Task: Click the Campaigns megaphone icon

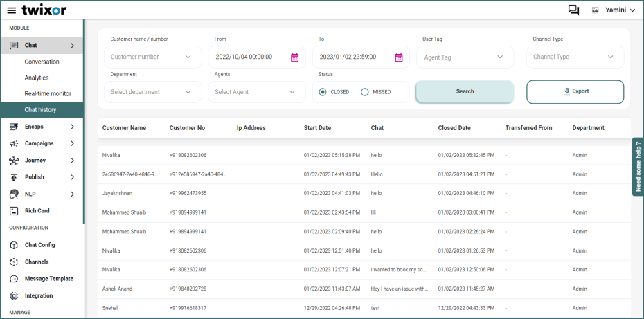Action: point(14,143)
